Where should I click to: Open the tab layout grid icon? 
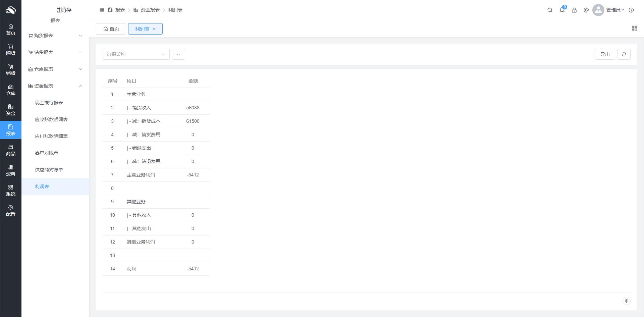tap(634, 29)
